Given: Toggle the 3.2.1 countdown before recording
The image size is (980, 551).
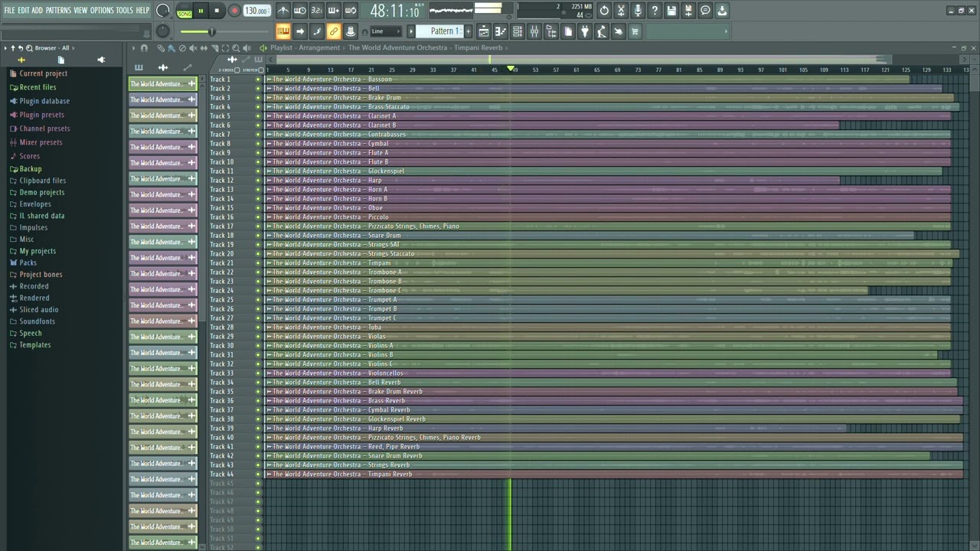Looking at the screenshot, I should pos(317,11).
